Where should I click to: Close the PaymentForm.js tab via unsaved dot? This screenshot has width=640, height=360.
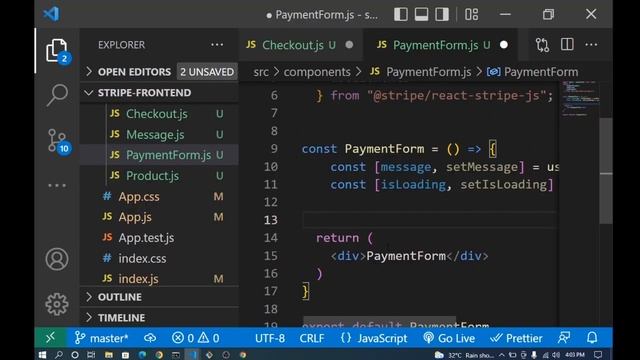504,45
